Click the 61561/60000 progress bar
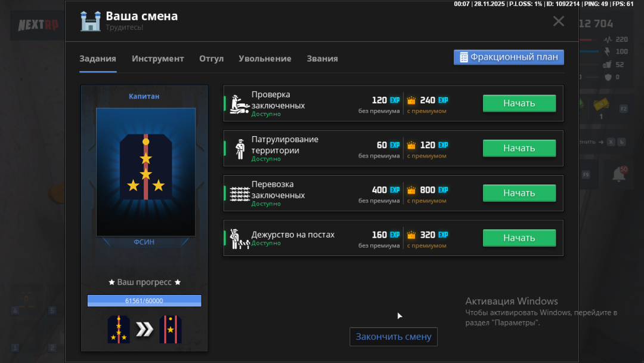This screenshot has width=644, height=363. point(144,300)
